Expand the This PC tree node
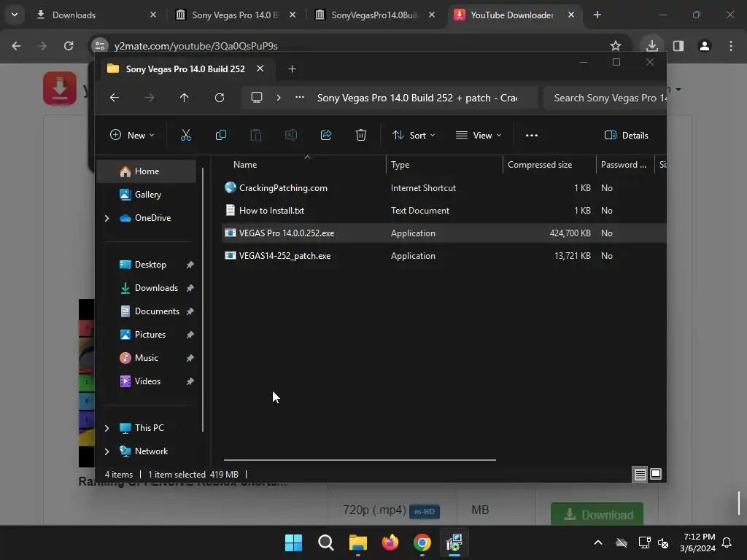This screenshot has width=747, height=560. tap(107, 428)
